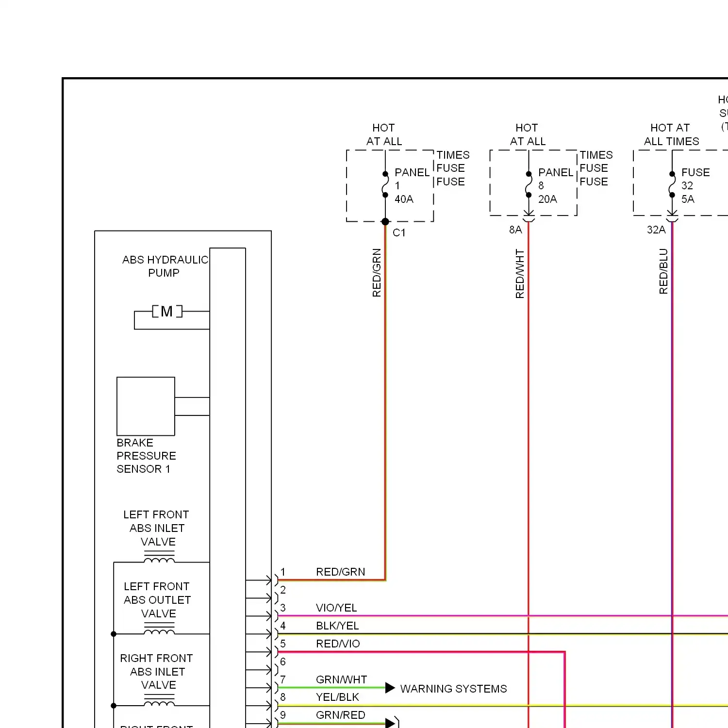This screenshot has width=728, height=728.
Task: Click pin 1 RED/GRN wire label
Action: 340,572
